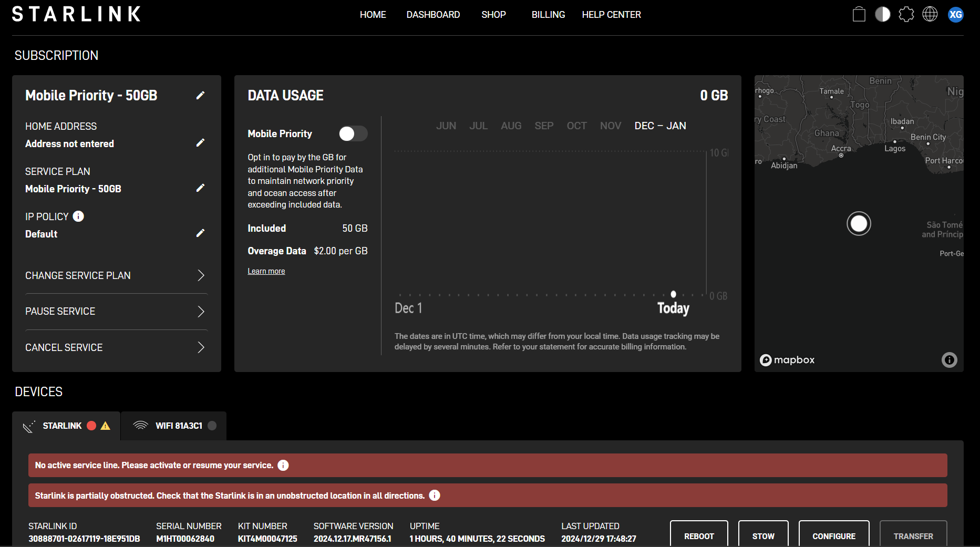This screenshot has height=547, width=980.
Task: Select the OCT billing period
Action: (x=576, y=126)
